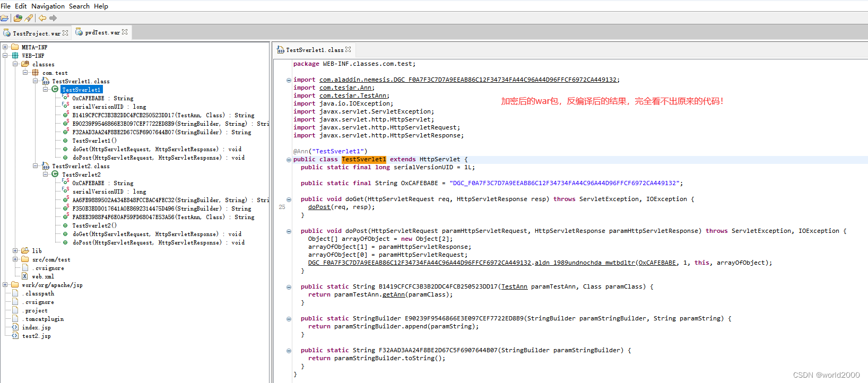Image resolution: width=868 pixels, height=383 pixels.
Task: Go forward with the gray arrow icon
Action: pos(53,18)
